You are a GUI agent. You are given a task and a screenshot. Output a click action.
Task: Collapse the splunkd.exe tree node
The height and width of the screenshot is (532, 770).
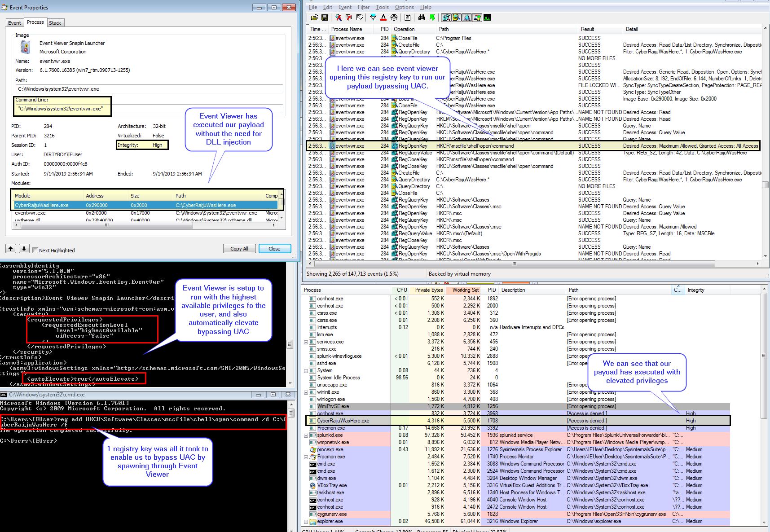coord(306,435)
